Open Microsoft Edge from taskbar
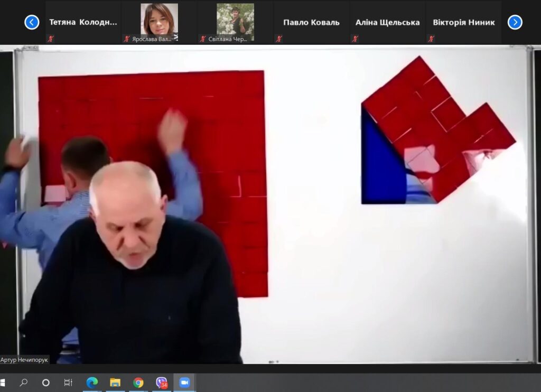541x392 pixels. (92, 382)
